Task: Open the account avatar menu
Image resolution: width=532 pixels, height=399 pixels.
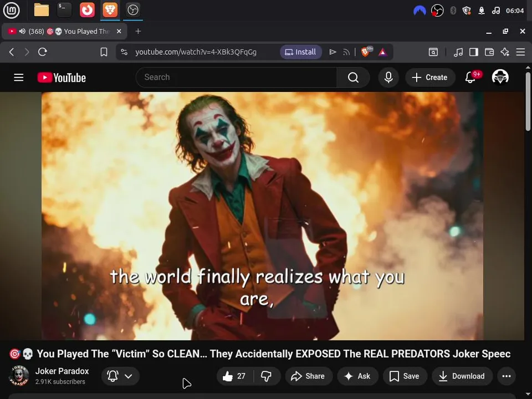Action: (500, 78)
